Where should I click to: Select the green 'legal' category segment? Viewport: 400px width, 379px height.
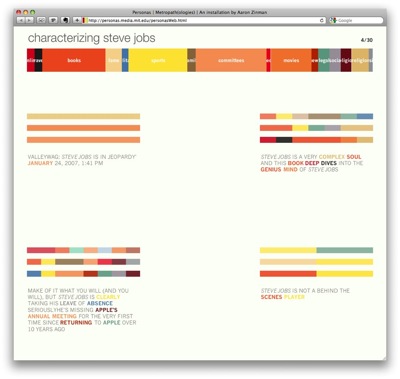pyautogui.click(x=324, y=60)
